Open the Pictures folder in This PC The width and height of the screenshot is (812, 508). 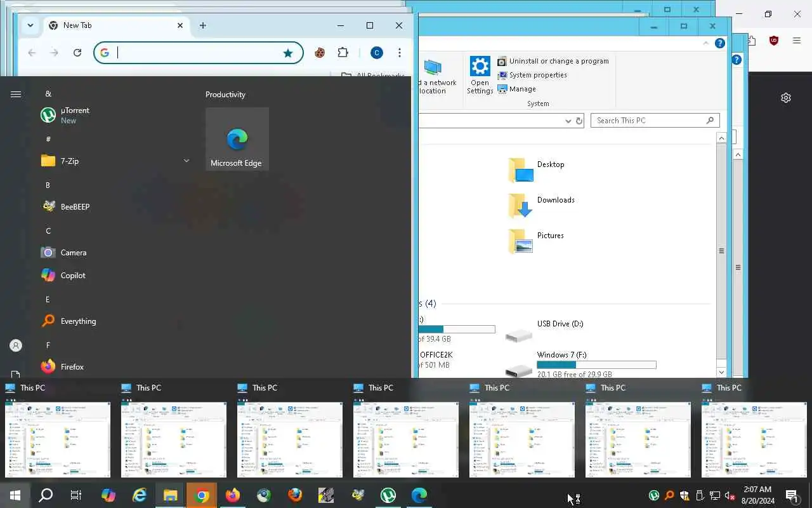[x=537, y=241]
